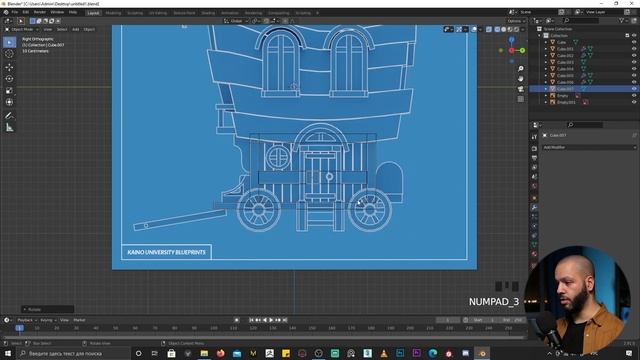
Task: Hide Cube.003 using its eye icon
Action: [x=634, y=62]
